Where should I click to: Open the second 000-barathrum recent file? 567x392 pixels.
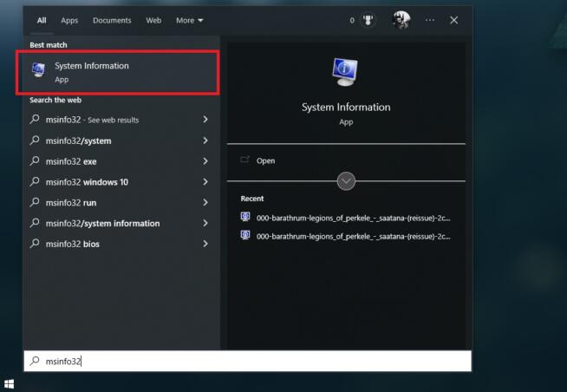pos(347,236)
